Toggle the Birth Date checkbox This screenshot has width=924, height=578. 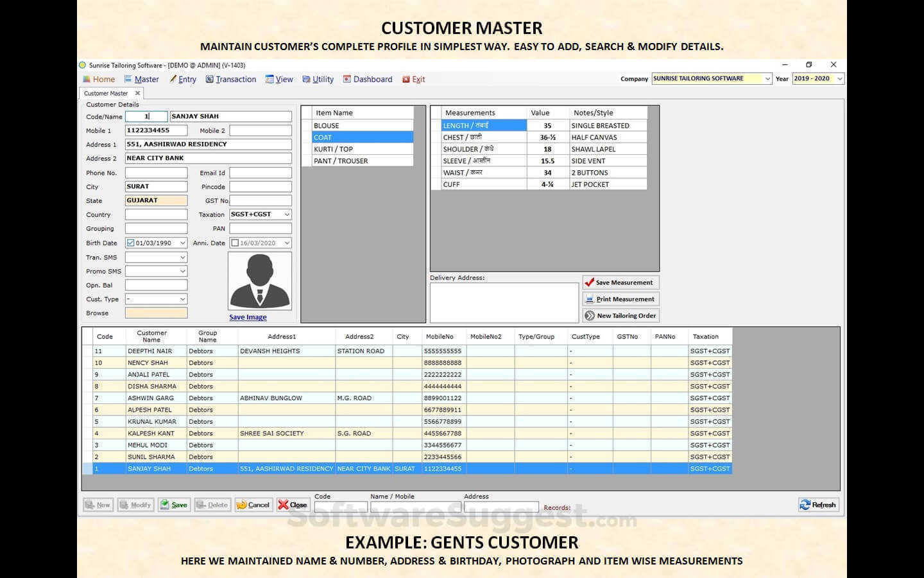[131, 243]
